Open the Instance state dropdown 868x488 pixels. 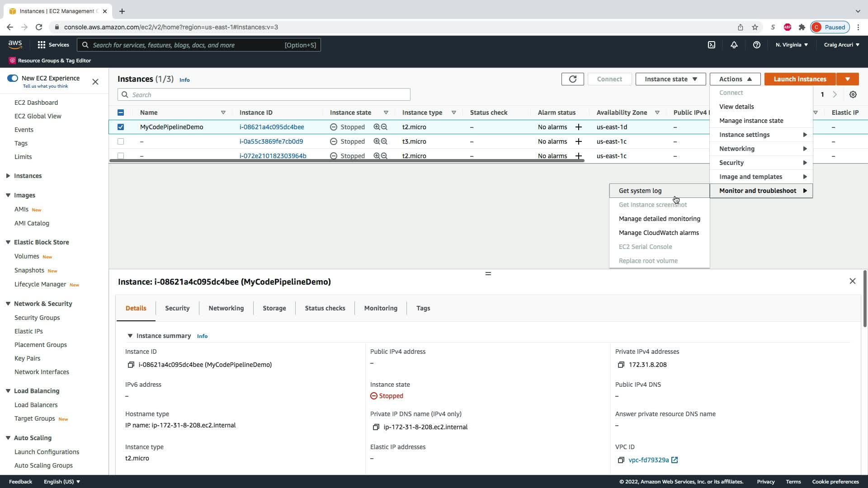click(x=670, y=79)
